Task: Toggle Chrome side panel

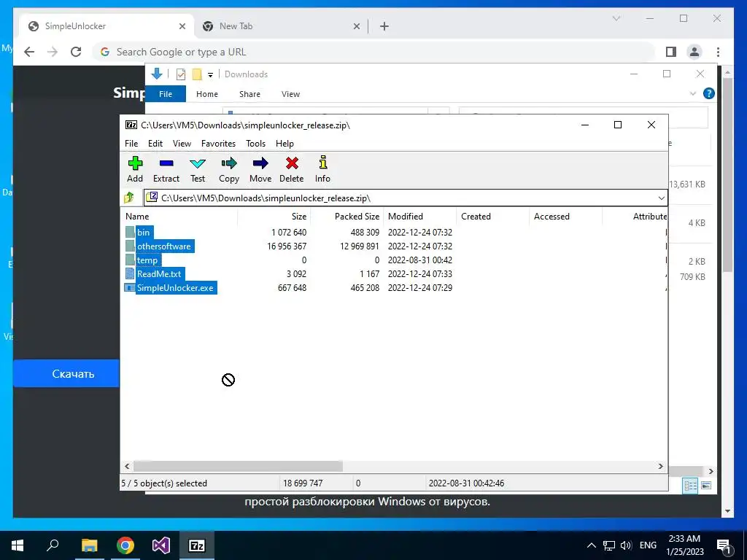Action: pos(671,52)
